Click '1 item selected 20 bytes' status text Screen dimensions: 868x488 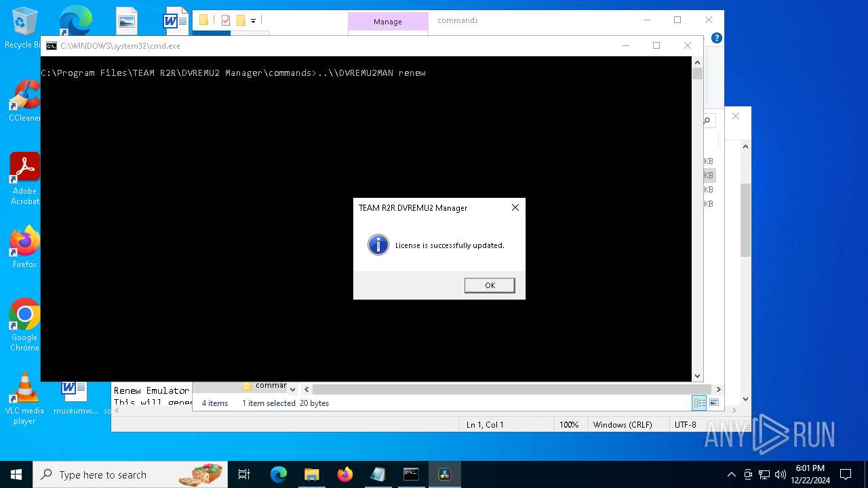click(x=285, y=403)
